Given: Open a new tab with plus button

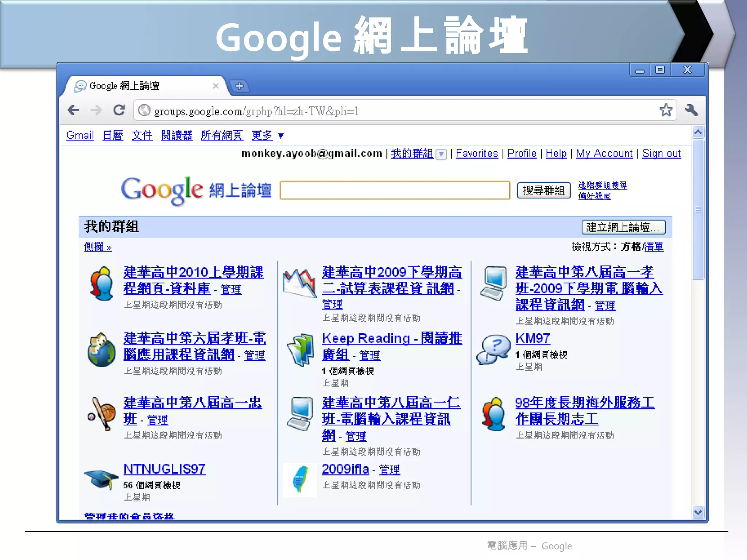Looking at the screenshot, I should click(x=239, y=86).
